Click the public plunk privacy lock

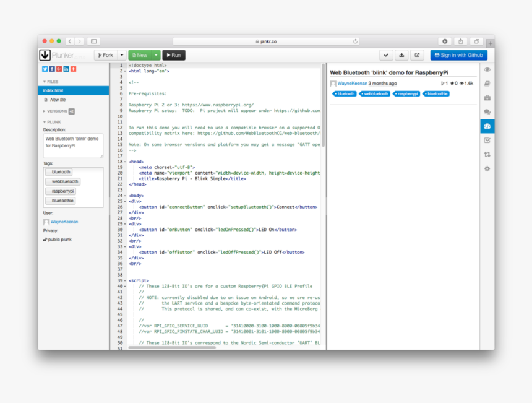(45, 240)
